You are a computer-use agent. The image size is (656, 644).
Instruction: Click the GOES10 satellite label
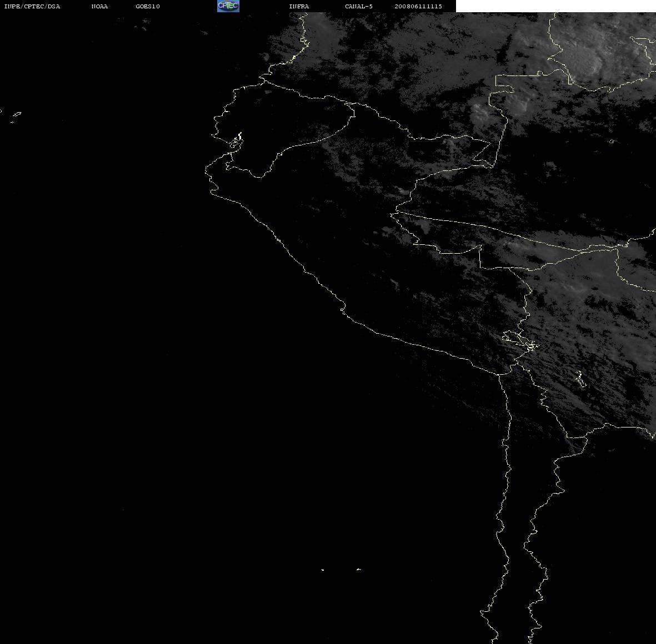(x=148, y=6)
